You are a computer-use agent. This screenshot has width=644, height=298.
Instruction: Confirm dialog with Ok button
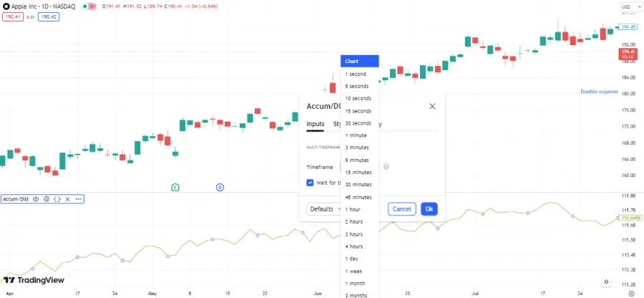pos(429,208)
